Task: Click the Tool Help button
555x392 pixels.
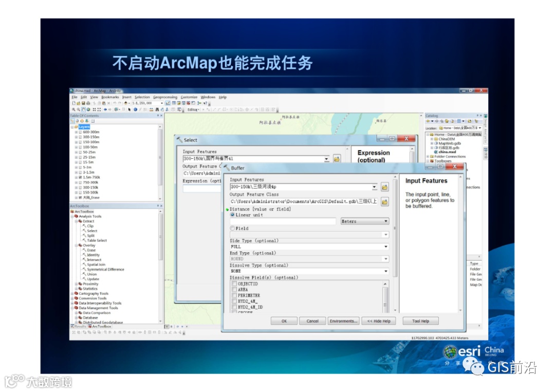Action: coord(420,321)
